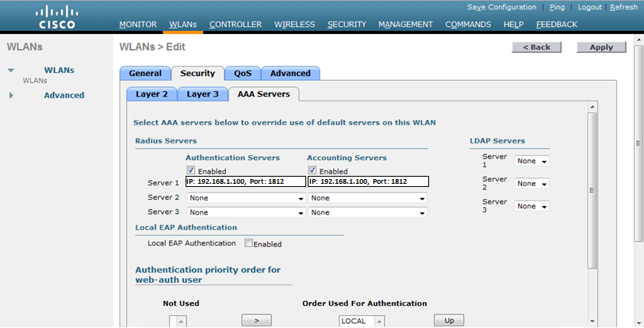Click Authentication Server 1 IP field
644x328 pixels.
coord(245,181)
